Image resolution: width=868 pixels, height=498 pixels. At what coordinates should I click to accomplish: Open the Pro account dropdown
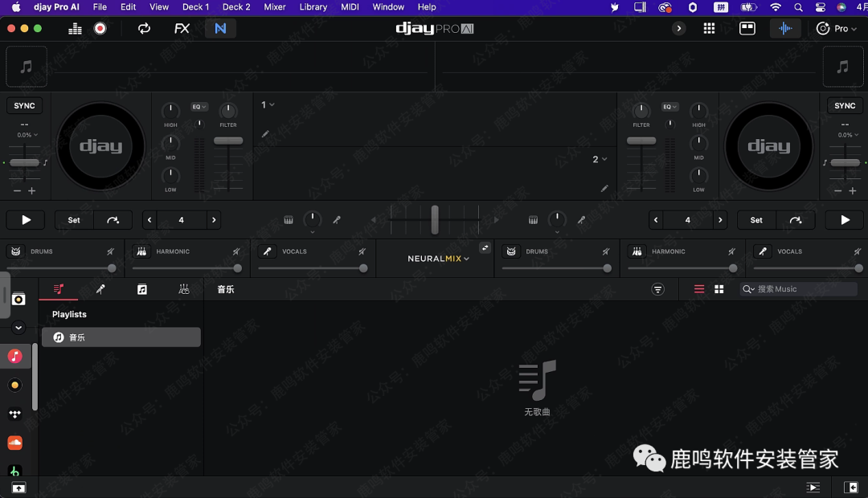836,28
